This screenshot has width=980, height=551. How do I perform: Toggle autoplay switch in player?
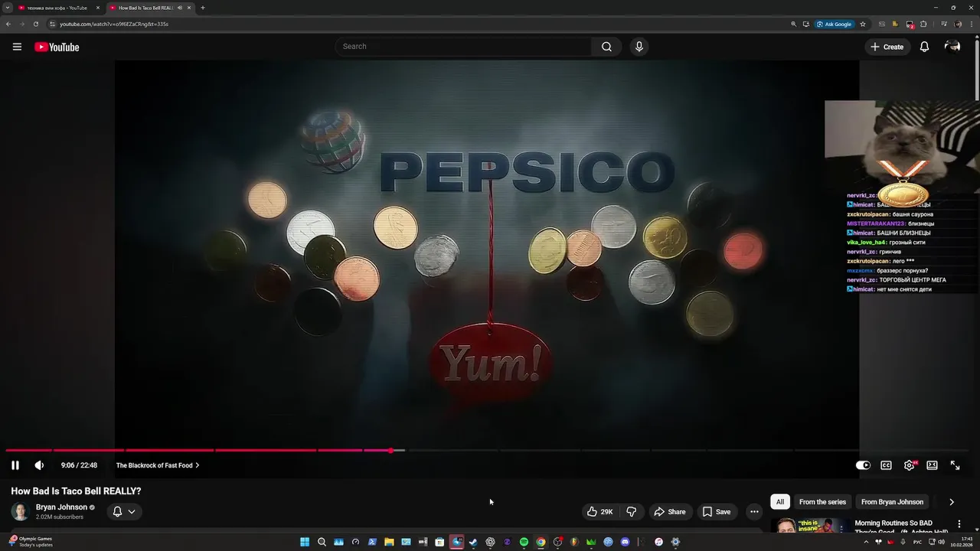[x=863, y=465]
